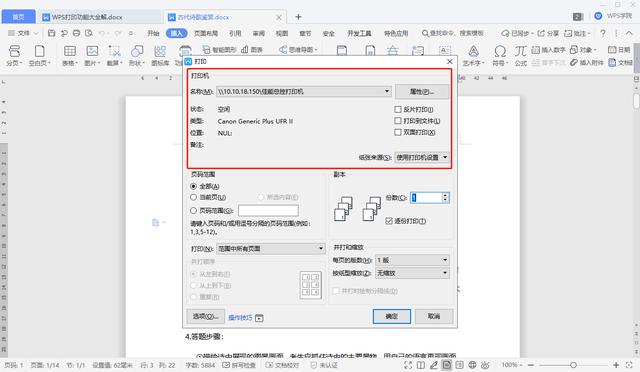
Task: Click the 确定 (OK) button
Action: click(392, 316)
